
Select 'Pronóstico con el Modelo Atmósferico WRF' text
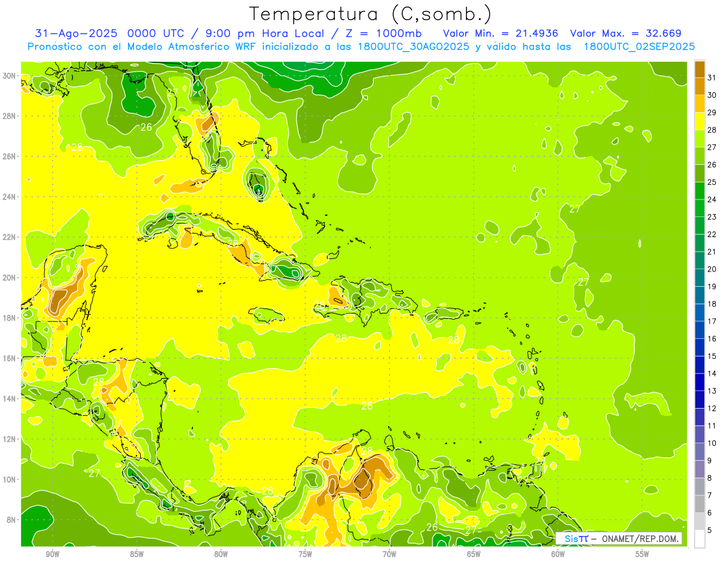coord(144,47)
